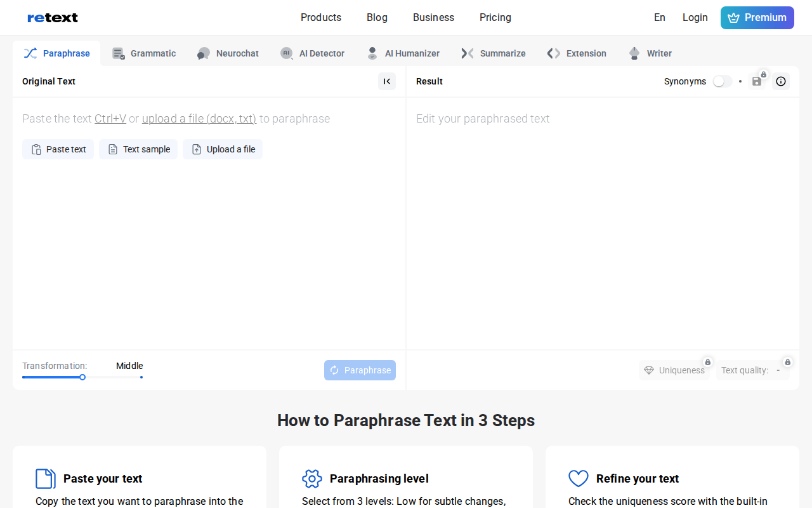Screen dimensions: 812x508
Task: Open the AI Humanizer tool
Action: click(403, 53)
